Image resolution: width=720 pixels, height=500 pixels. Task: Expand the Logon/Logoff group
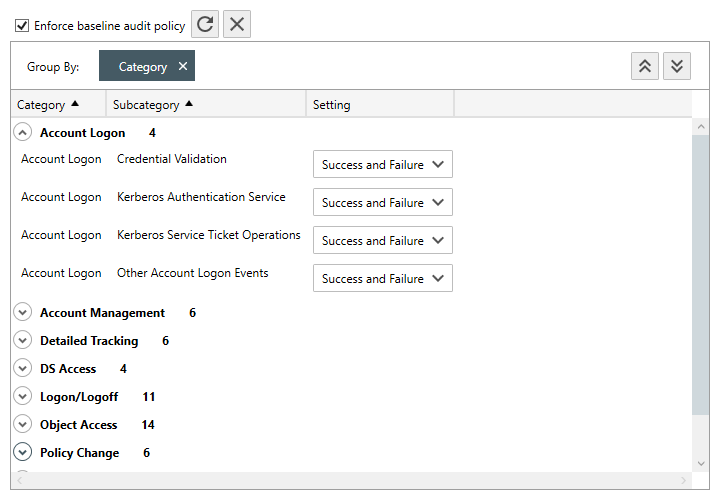tap(23, 397)
